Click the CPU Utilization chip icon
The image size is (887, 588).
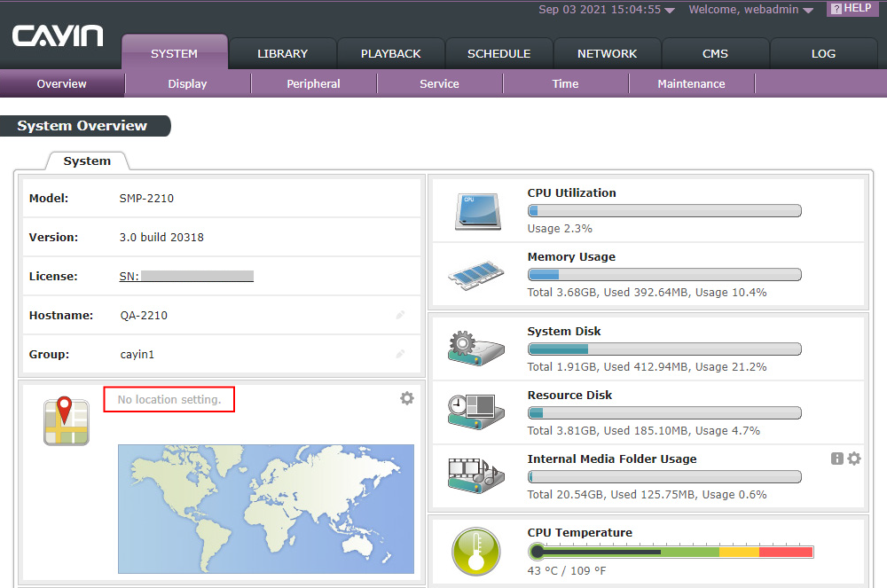click(478, 211)
